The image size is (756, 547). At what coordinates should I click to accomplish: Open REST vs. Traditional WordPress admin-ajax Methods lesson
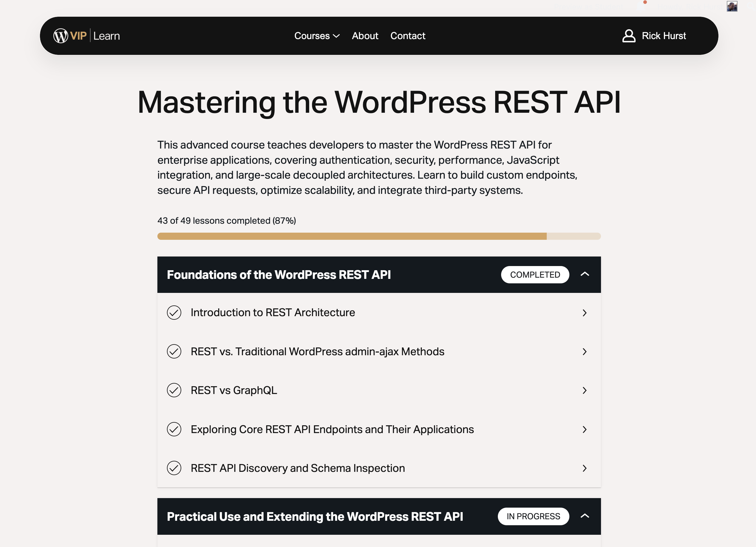click(317, 352)
